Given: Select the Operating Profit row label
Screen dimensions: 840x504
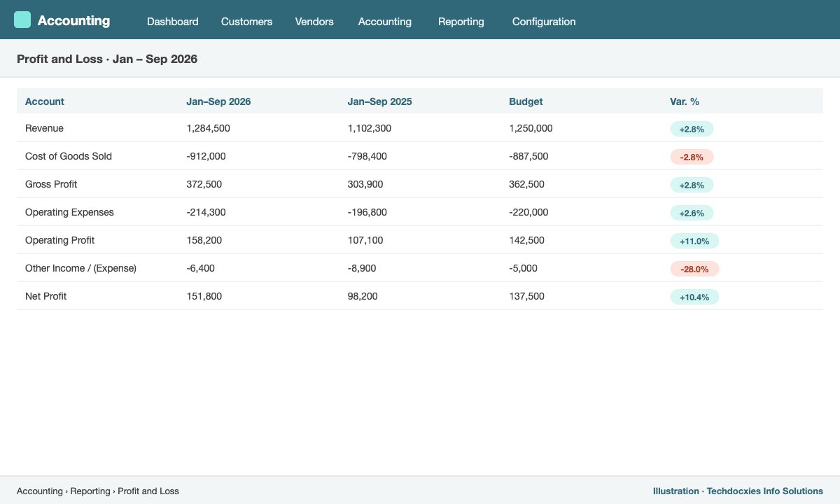Looking at the screenshot, I should click(x=59, y=240).
